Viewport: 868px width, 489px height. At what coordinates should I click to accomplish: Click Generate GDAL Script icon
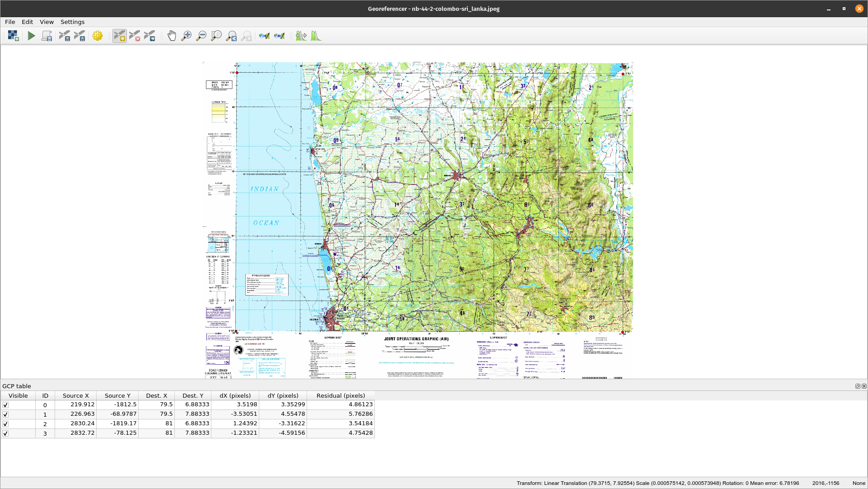47,36
